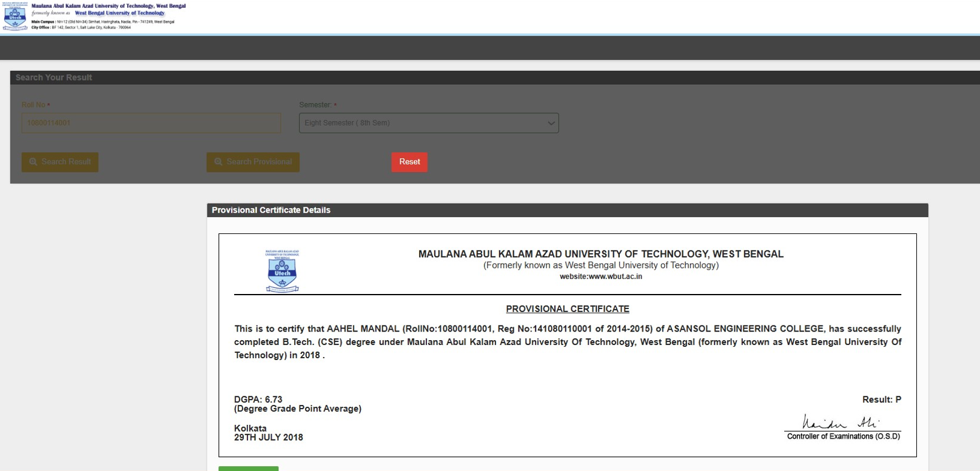Click the Search Provisional button

(x=253, y=162)
